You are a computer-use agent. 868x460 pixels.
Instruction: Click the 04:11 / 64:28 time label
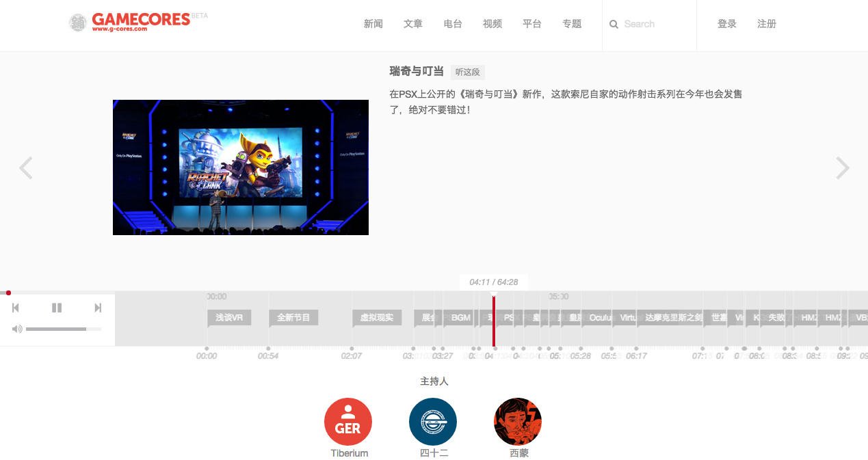pos(494,282)
